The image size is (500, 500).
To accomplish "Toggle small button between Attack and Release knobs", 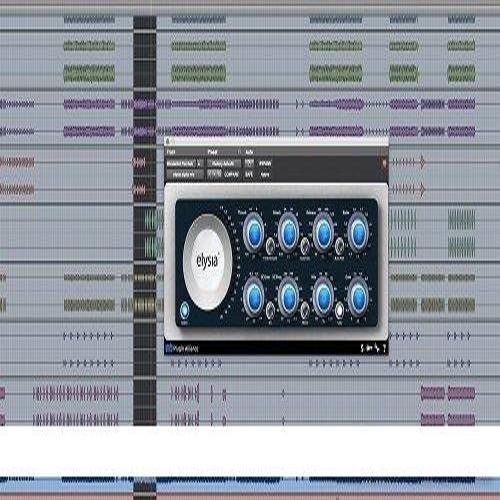I will pyautogui.click(x=305, y=246).
